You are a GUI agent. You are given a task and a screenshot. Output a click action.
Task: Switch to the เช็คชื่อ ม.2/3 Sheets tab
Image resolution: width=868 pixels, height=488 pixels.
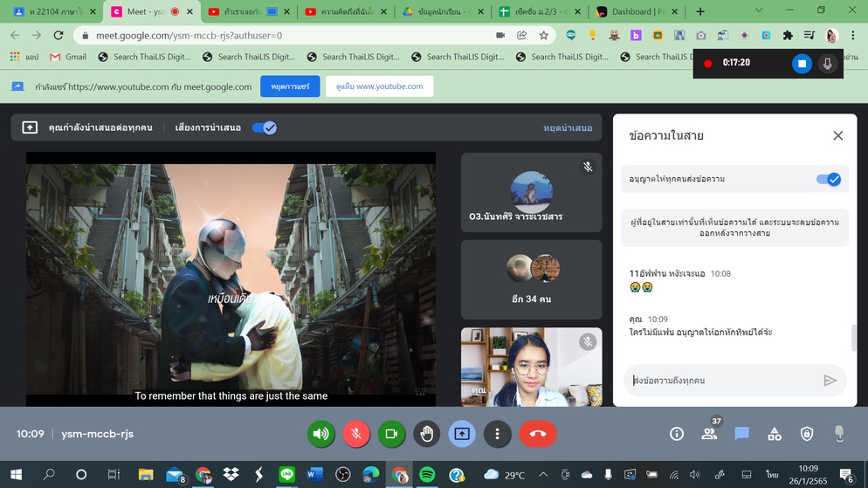540,11
